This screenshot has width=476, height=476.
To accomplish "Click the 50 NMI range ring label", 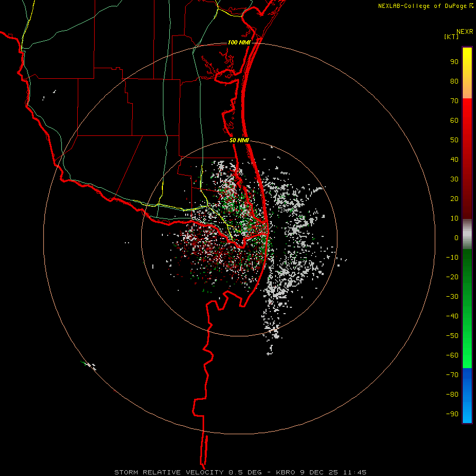I will click(239, 140).
